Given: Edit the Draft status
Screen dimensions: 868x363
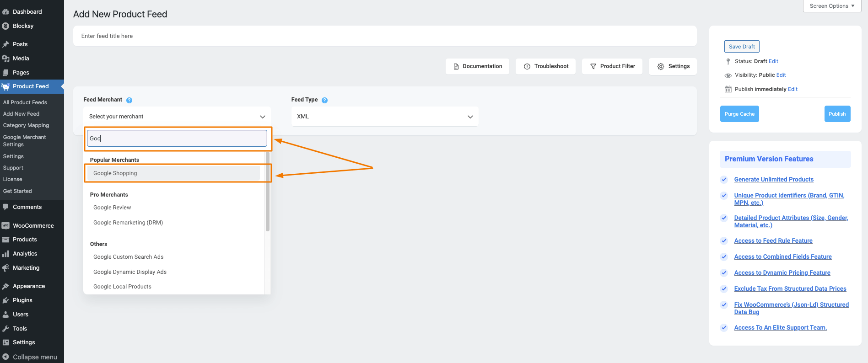Looking at the screenshot, I should coord(773,61).
